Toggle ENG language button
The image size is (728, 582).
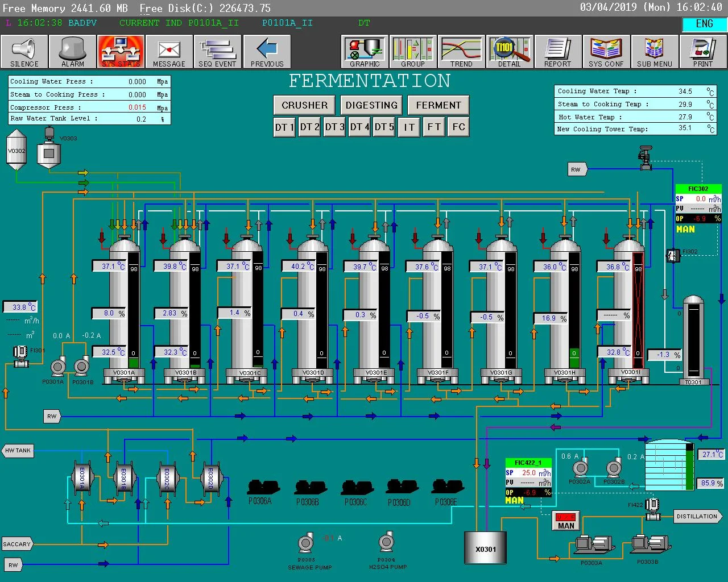704,24
